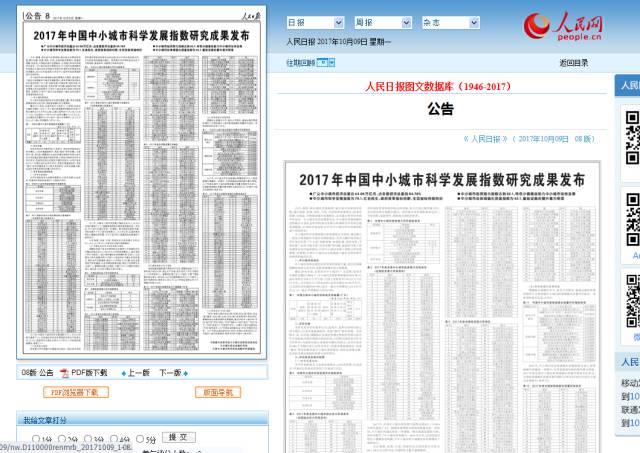Click the 《人民日报》2017年10月09日 08版 link
Screen dimensions: 640x453
(529, 139)
